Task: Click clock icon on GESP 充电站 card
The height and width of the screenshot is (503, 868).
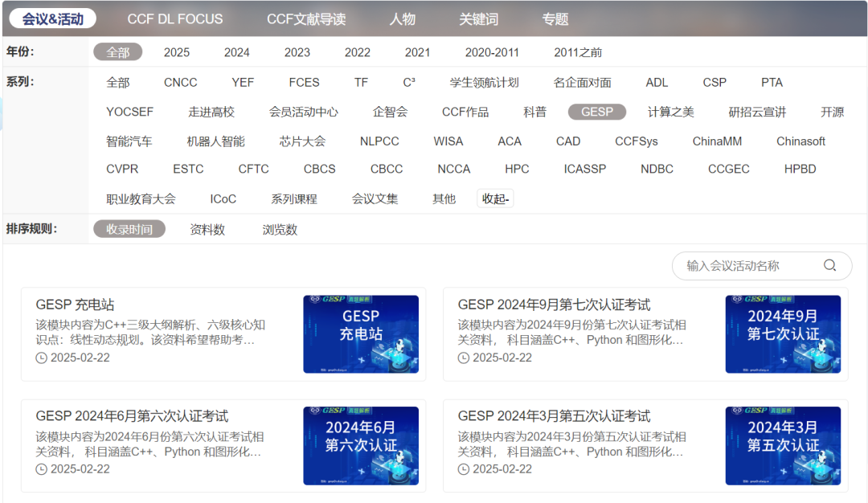Action: [41, 358]
